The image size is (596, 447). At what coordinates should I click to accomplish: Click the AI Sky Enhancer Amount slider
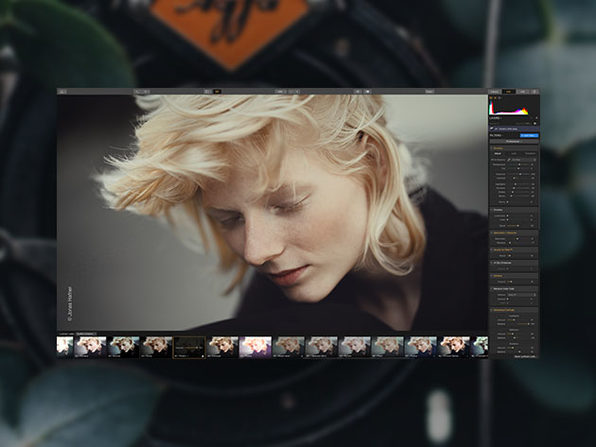[x=518, y=268]
